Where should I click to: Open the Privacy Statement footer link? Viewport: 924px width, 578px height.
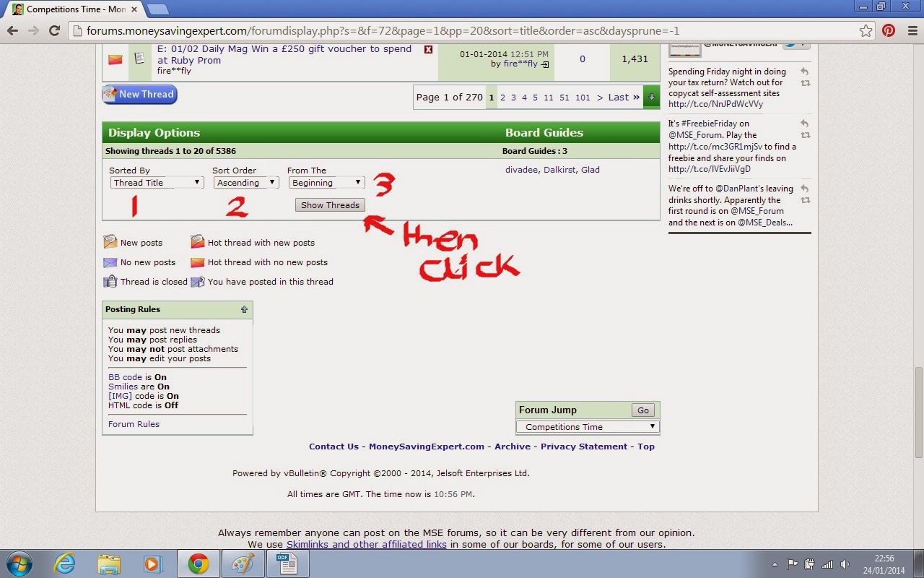tap(584, 447)
